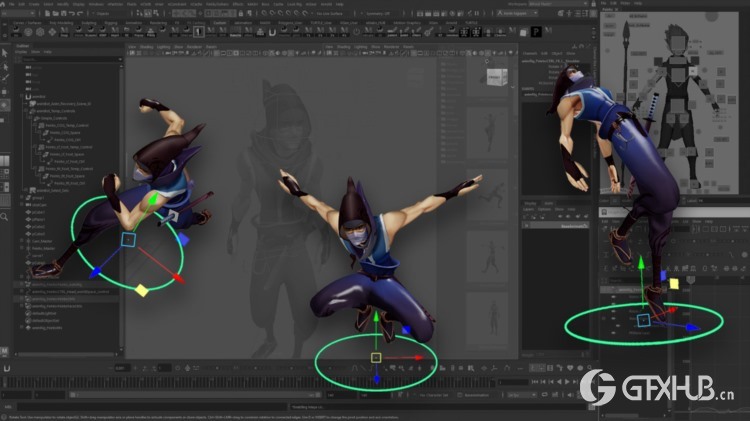This screenshot has width=750, height=421.
Task: Open the account sign-in dropdown
Action: click(x=518, y=13)
